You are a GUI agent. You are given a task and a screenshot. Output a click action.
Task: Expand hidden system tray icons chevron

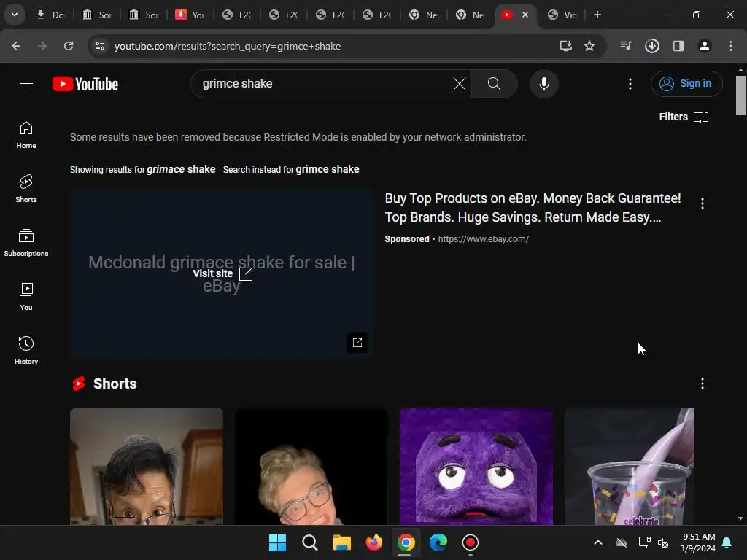[598, 542]
